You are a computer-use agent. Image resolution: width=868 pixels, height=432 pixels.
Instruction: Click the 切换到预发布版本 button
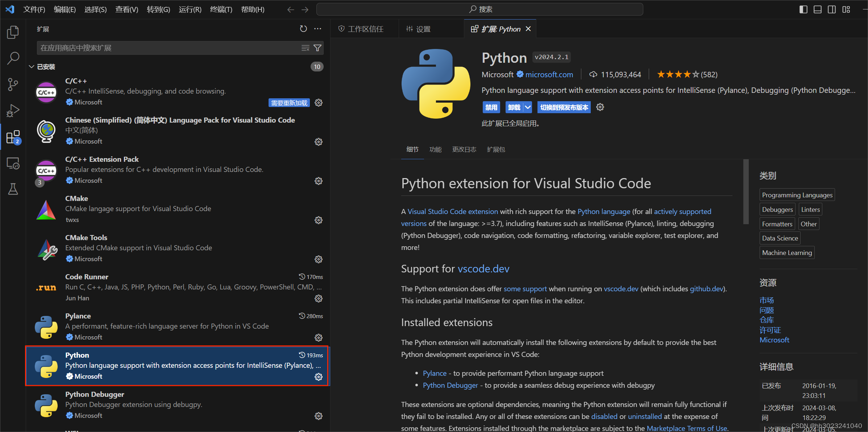564,107
